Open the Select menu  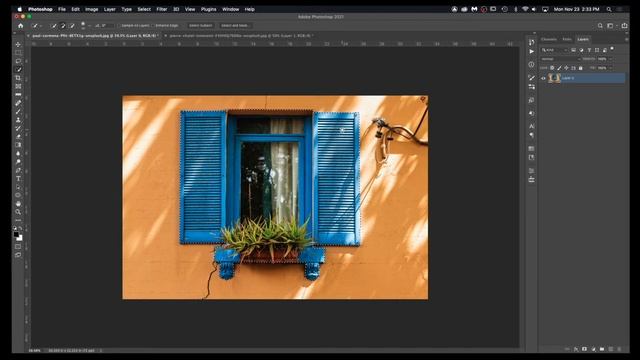pyautogui.click(x=144, y=9)
